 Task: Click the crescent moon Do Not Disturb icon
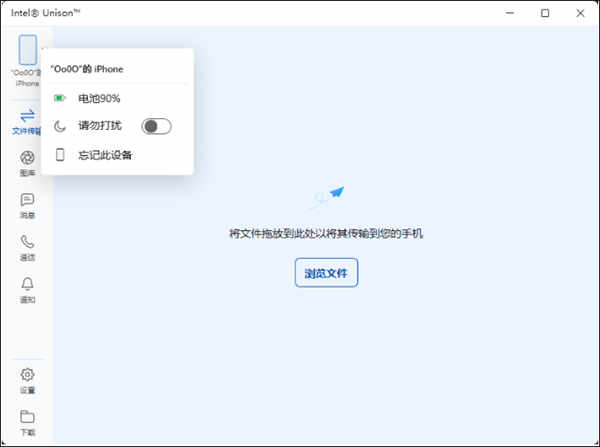(60, 126)
